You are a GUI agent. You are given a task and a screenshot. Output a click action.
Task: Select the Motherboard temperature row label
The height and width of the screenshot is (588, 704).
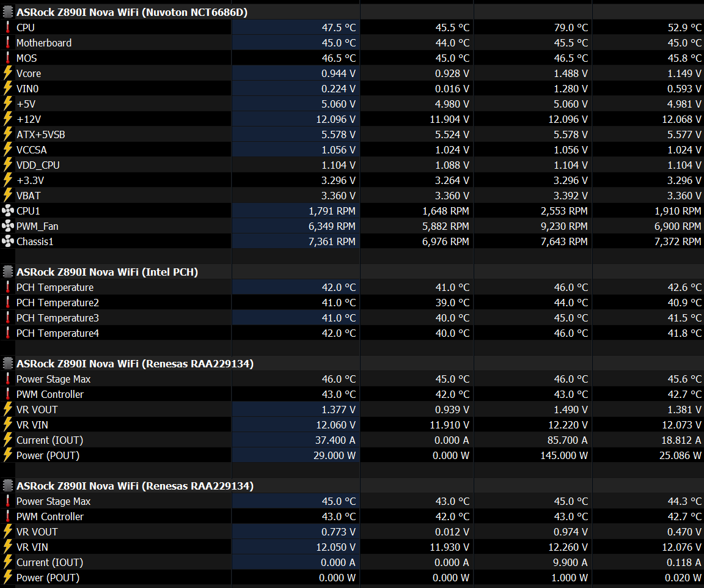[44, 43]
